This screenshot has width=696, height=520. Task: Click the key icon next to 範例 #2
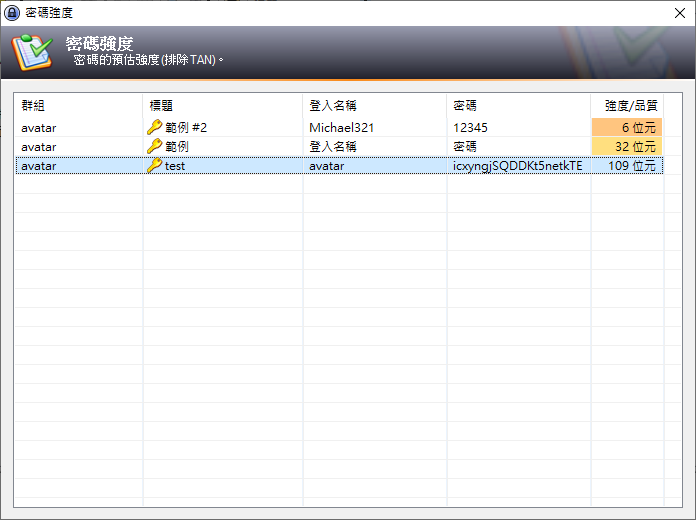tap(154, 127)
